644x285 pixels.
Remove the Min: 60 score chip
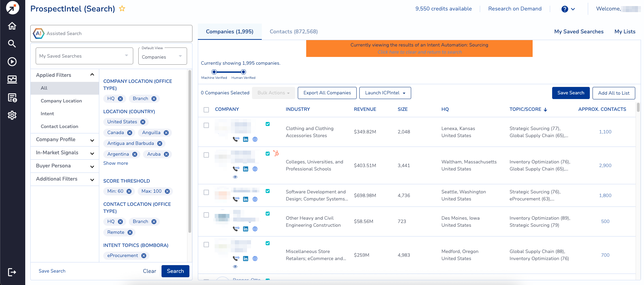[x=129, y=191]
